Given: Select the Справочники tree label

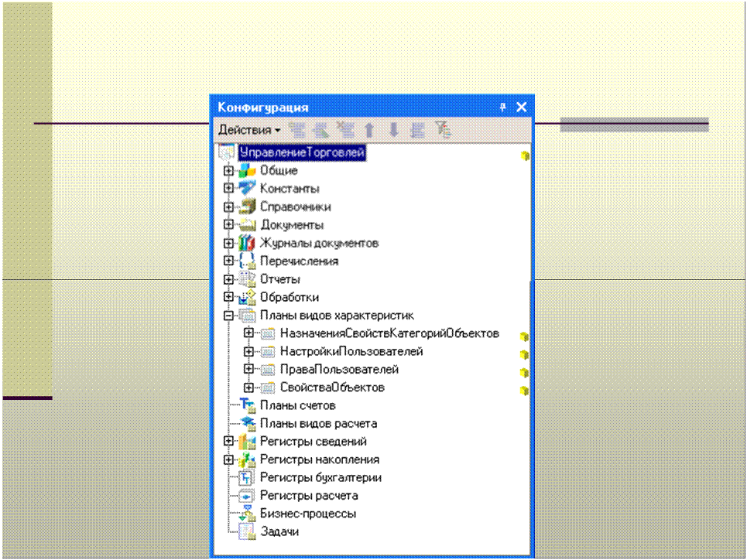Looking at the screenshot, I should point(296,207).
